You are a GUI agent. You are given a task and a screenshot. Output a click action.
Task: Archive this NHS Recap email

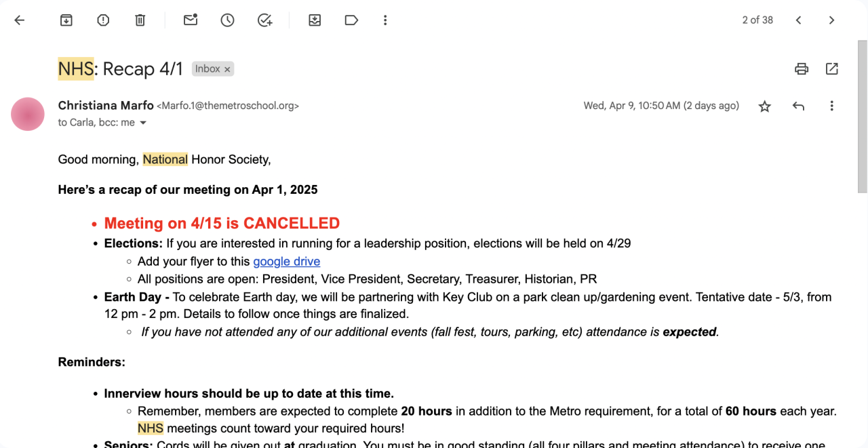click(66, 20)
